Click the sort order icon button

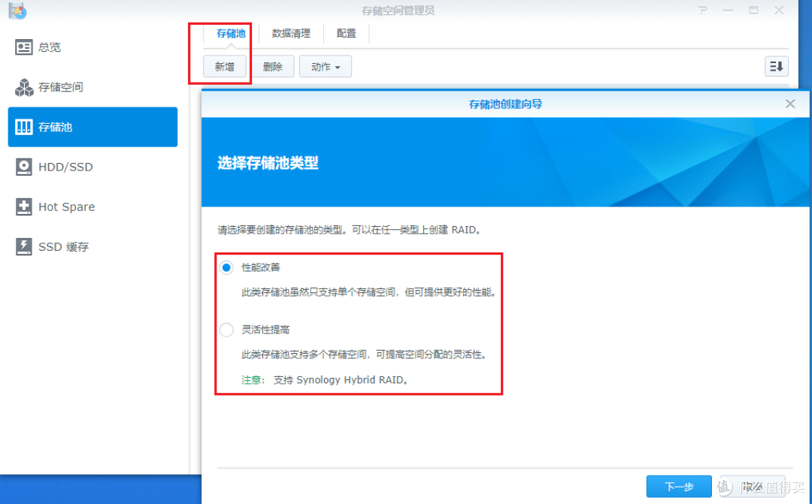tap(776, 66)
